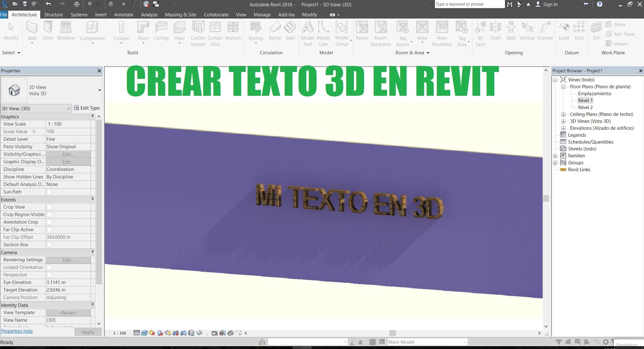
Task: Select the Grid datum tool
Action: click(579, 31)
